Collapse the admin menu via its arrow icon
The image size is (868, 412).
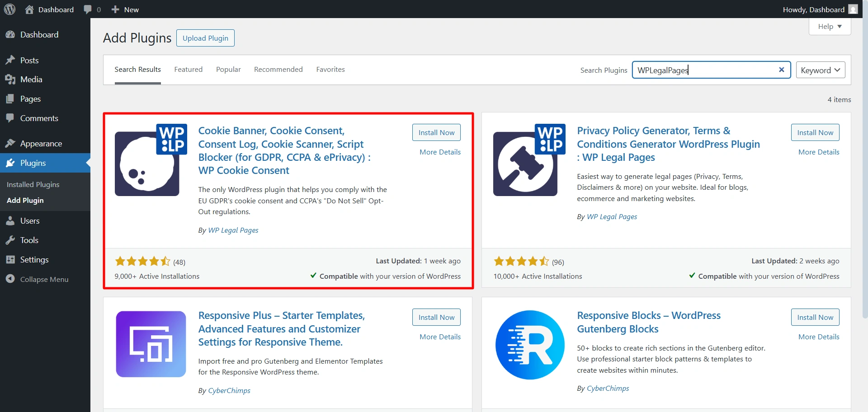[x=10, y=279]
